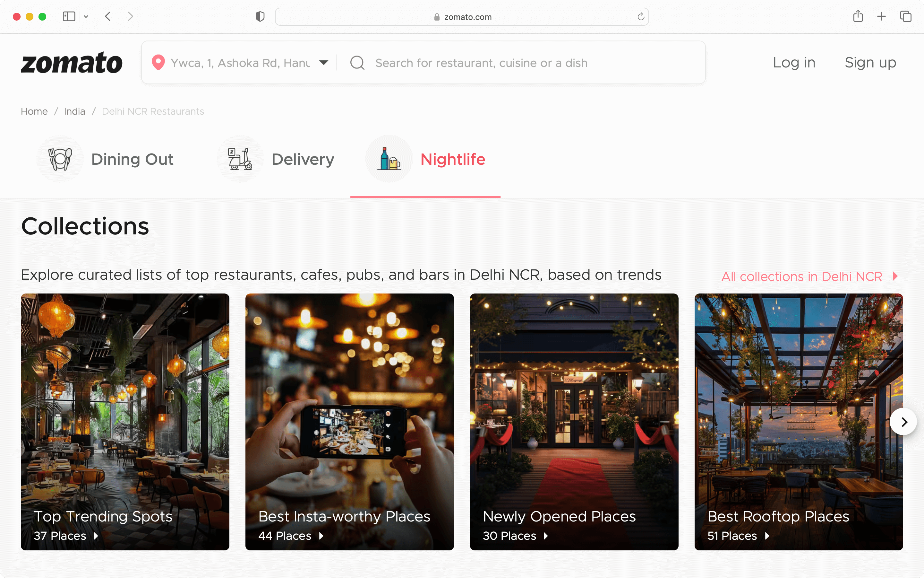The image size is (924, 578).
Task: Show next collections with carousel arrow
Action: click(x=903, y=422)
